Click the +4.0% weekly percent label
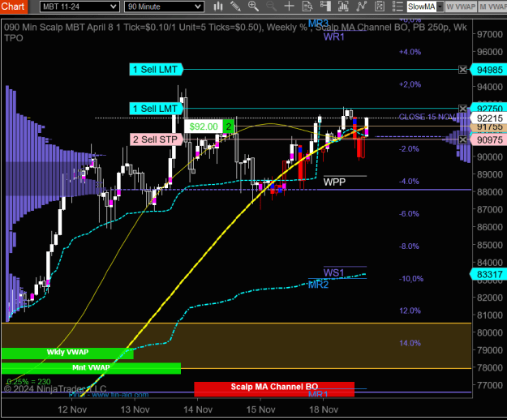The height and width of the screenshot is (420, 507). coord(410,52)
